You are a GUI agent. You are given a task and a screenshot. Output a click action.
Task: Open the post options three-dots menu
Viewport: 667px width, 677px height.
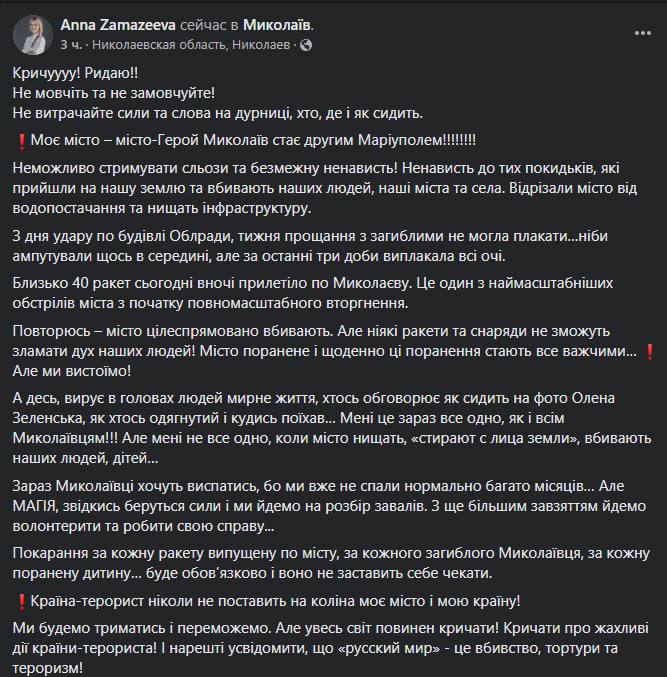[640, 32]
